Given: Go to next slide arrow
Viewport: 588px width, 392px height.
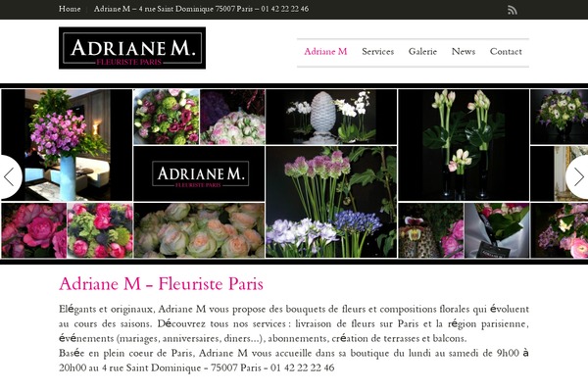Looking at the screenshot, I should point(577,176).
